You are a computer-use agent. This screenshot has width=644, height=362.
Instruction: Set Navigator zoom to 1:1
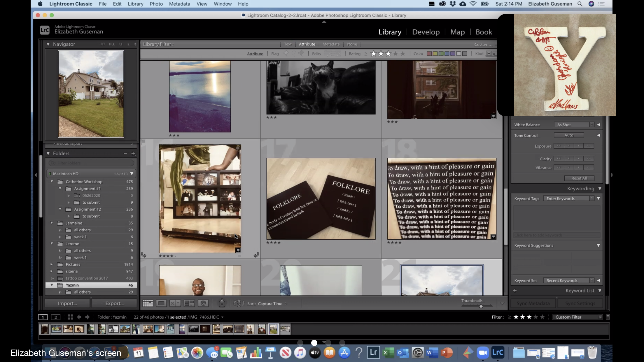(x=120, y=44)
